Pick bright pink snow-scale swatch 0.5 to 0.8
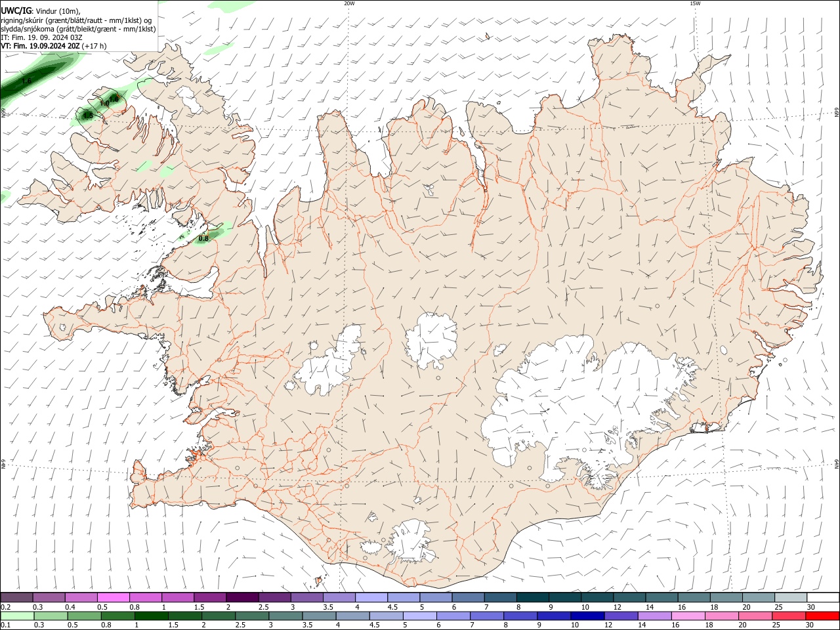This screenshot has width=840, height=630. tap(114, 598)
